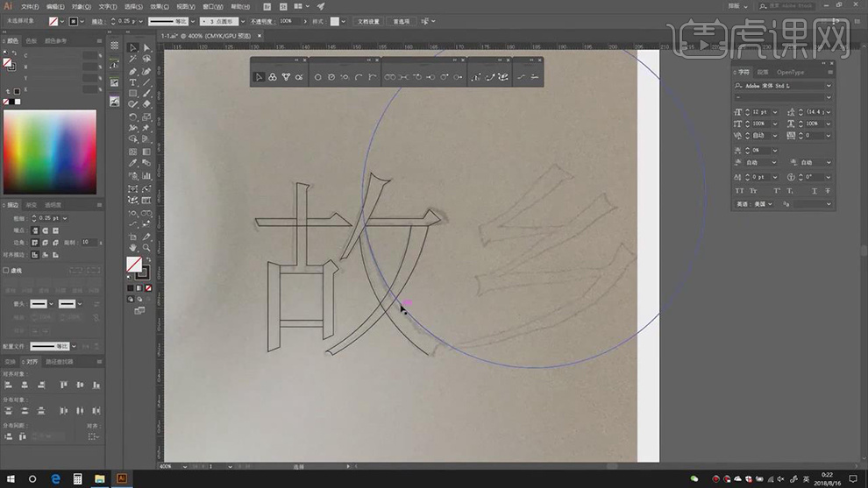Pick a color from the spectrum ramp
The height and width of the screenshot is (488, 868).
click(x=49, y=151)
